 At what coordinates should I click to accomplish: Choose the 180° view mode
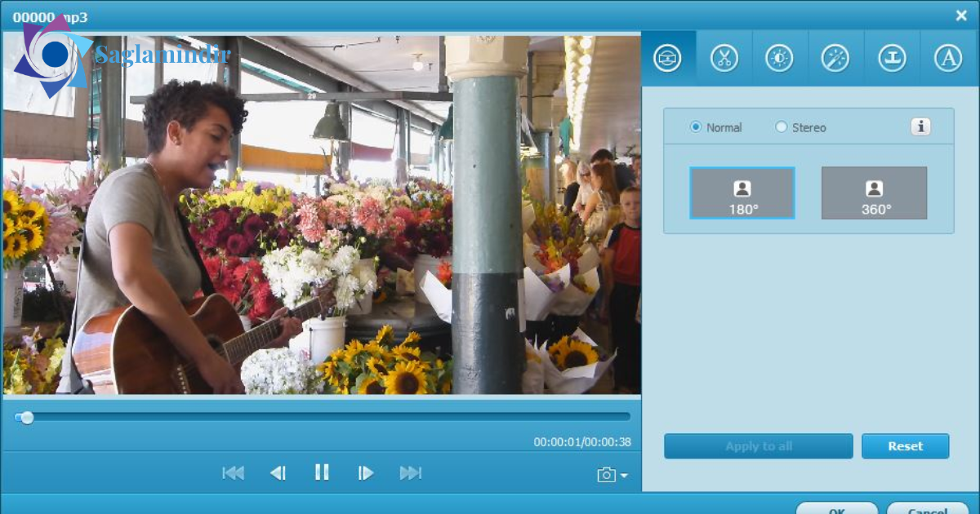pyautogui.click(x=742, y=193)
